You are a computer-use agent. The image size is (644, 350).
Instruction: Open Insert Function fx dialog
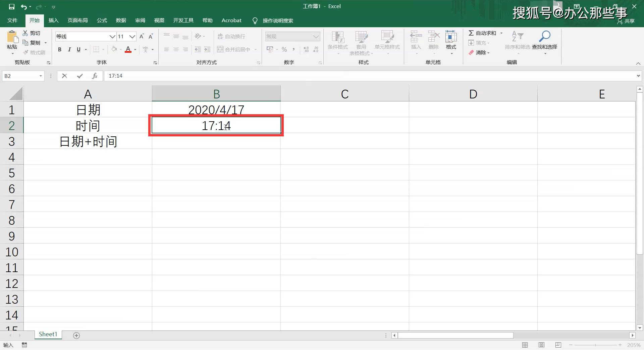[x=95, y=76]
